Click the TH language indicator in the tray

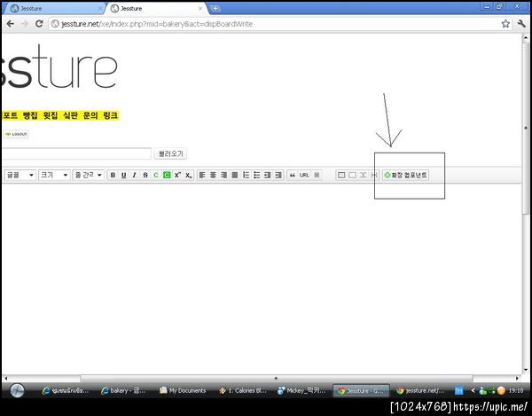458,391
